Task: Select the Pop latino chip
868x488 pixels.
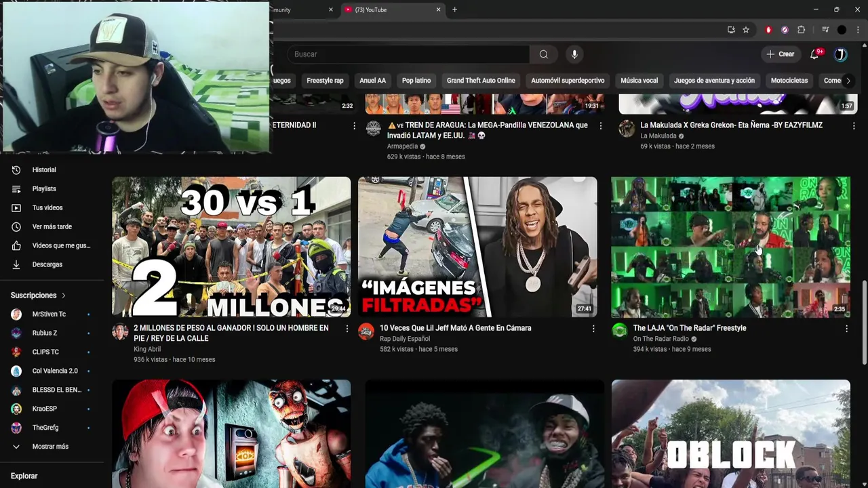Action: click(416, 81)
